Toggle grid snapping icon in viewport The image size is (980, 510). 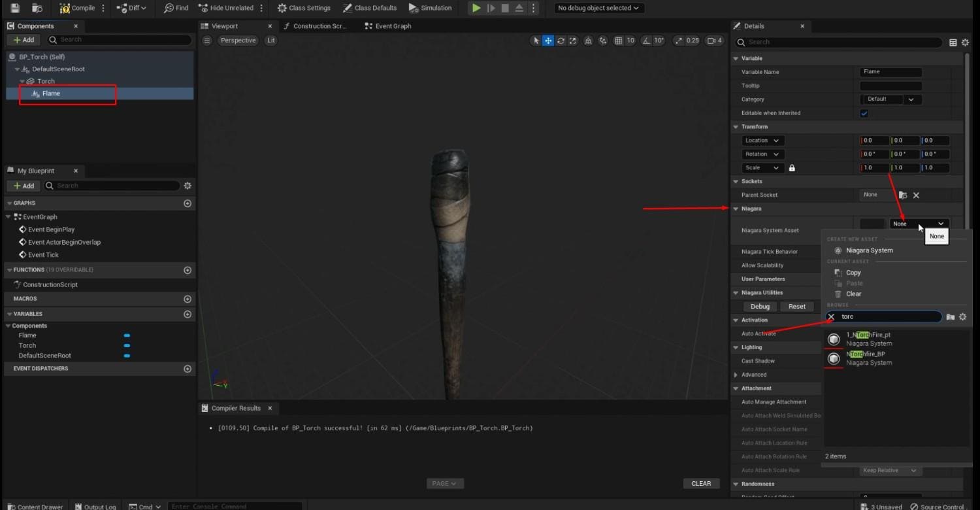(x=618, y=41)
